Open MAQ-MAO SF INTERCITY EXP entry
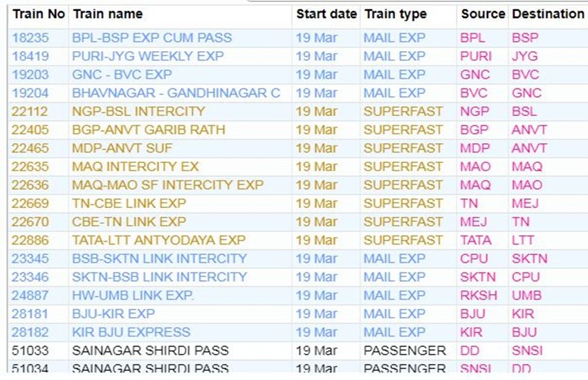 click(x=167, y=185)
